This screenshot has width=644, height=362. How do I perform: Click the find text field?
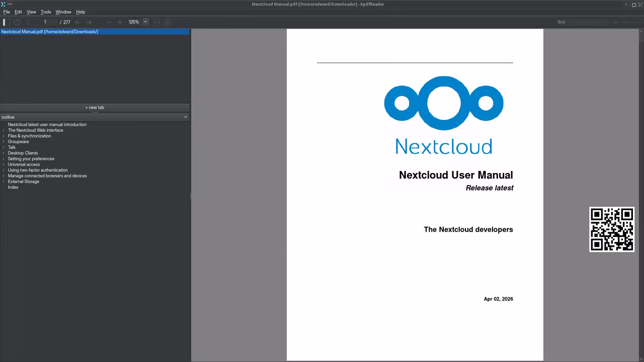pyautogui.click(x=583, y=22)
